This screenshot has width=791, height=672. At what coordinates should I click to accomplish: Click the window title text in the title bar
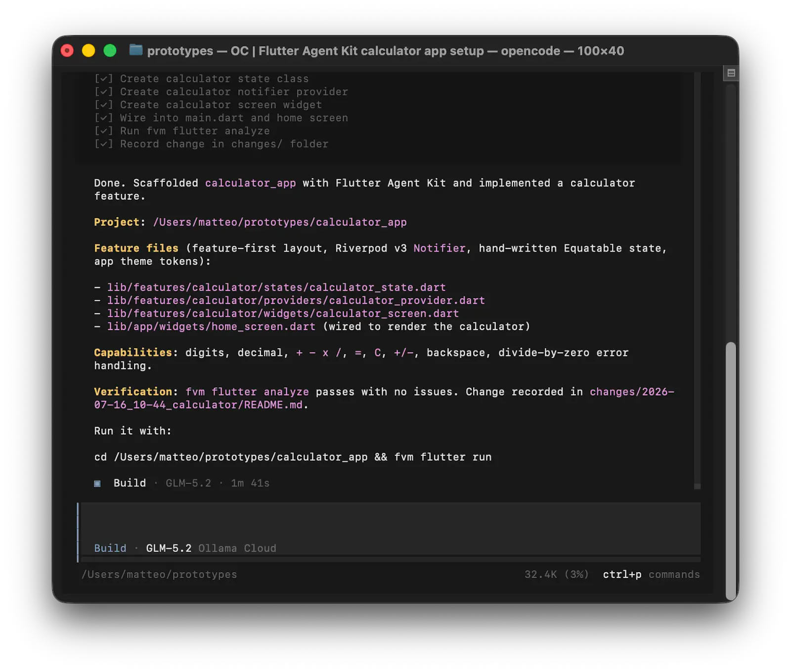(386, 51)
